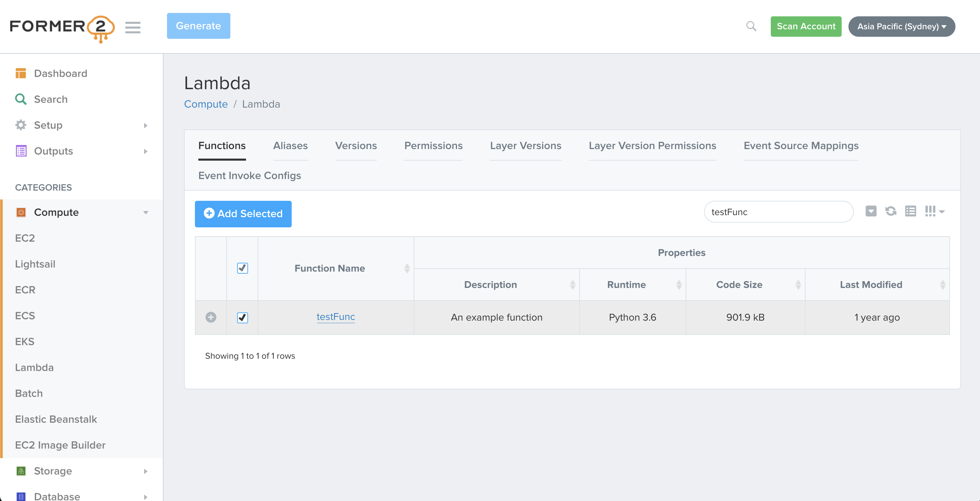The width and height of the screenshot is (980, 501).
Task: Click the Scan Account button
Action: point(806,26)
